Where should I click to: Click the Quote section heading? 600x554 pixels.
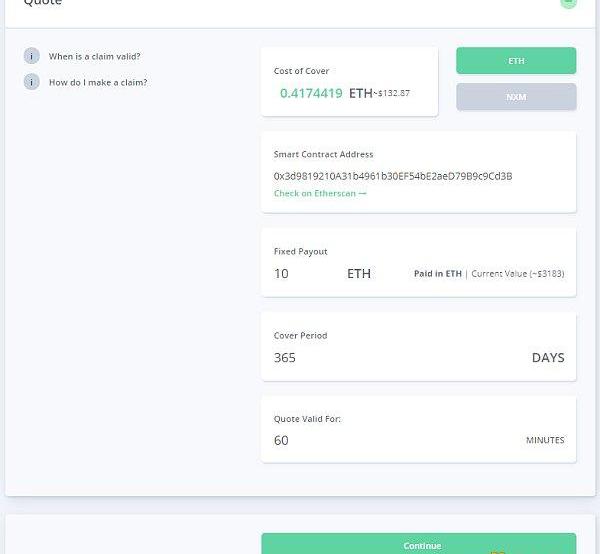(x=43, y=4)
